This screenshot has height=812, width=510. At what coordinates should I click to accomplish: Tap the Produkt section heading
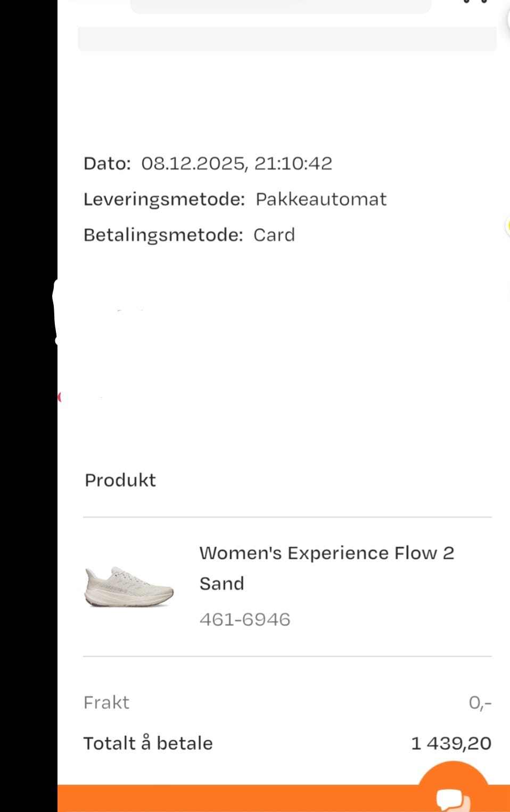120,480
